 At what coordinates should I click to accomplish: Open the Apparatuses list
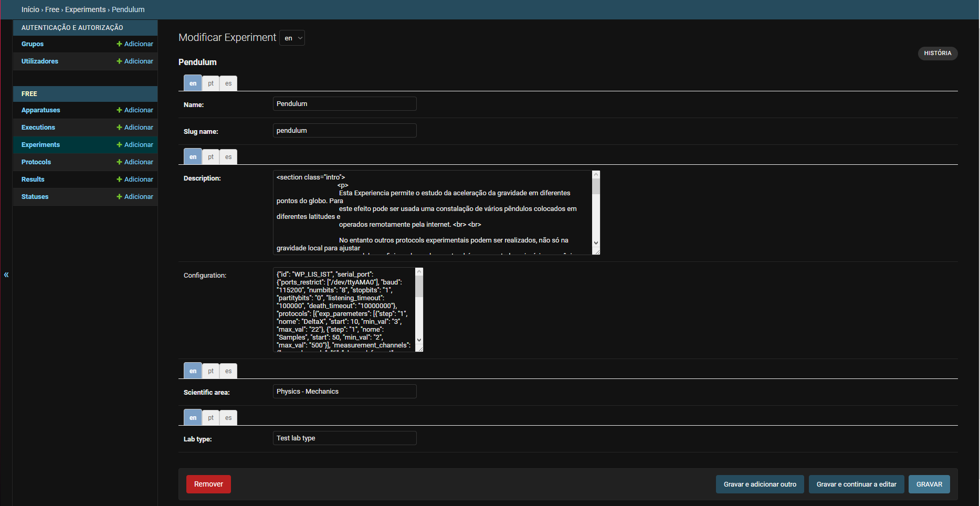(41, 110)
